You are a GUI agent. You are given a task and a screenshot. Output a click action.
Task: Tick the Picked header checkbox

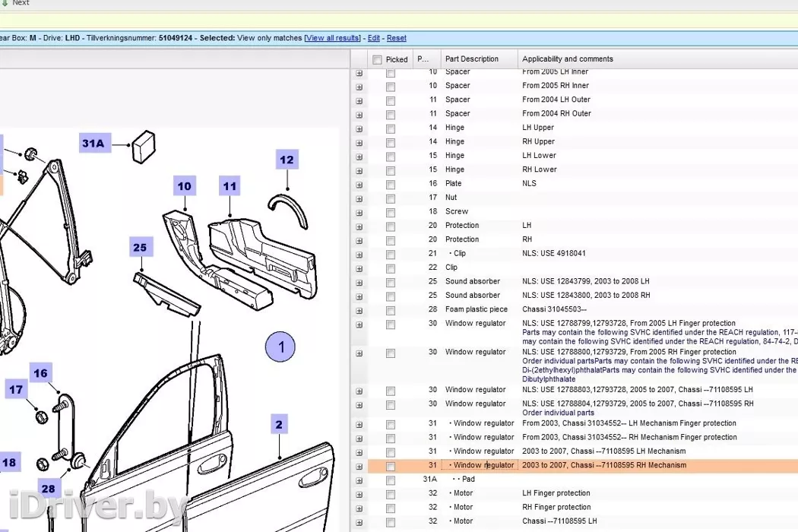[377, 59]
